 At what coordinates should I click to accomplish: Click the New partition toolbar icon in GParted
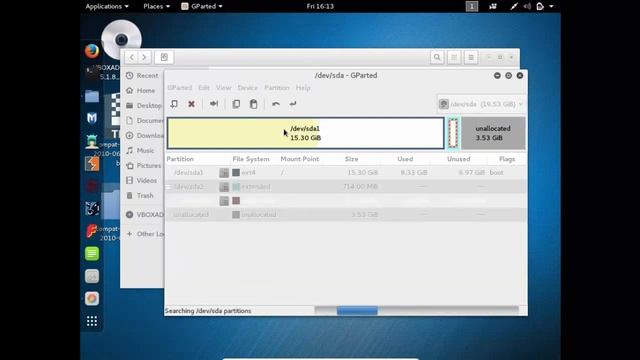pos(174,104)
